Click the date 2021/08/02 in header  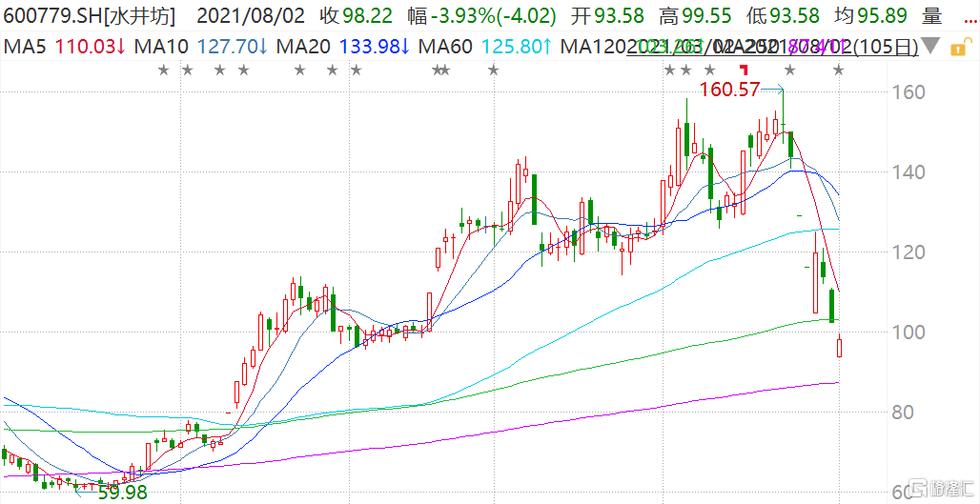click(x=252, y=15)
